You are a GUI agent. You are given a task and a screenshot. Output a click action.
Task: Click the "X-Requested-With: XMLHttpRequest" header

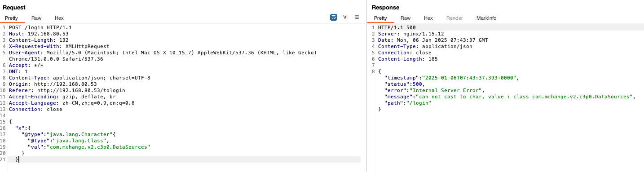[59, 46]
